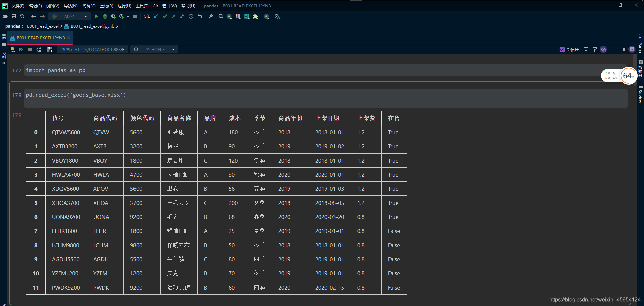
Task: Click the Git Rollback undo icon
Action: (x=200, y=16)
